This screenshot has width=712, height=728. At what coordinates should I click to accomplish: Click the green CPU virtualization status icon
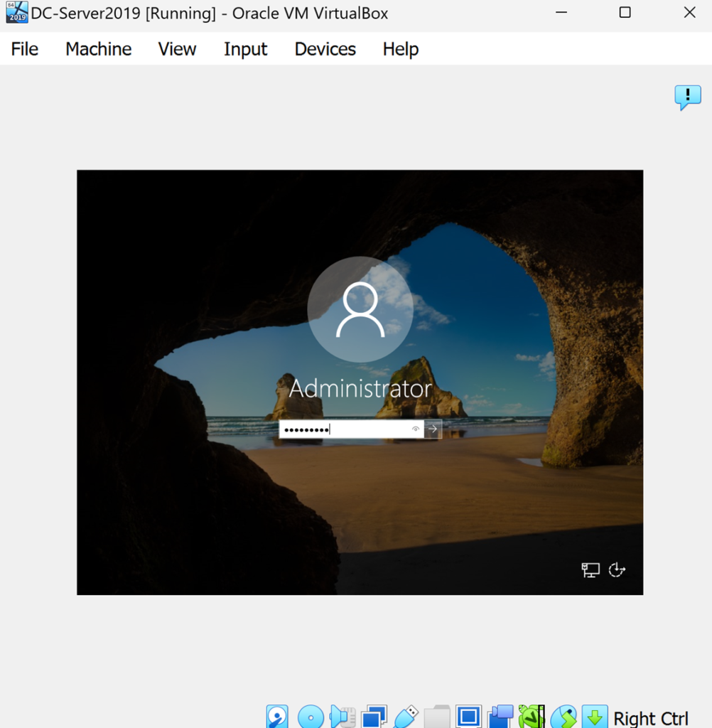click(x=532, y=717)
